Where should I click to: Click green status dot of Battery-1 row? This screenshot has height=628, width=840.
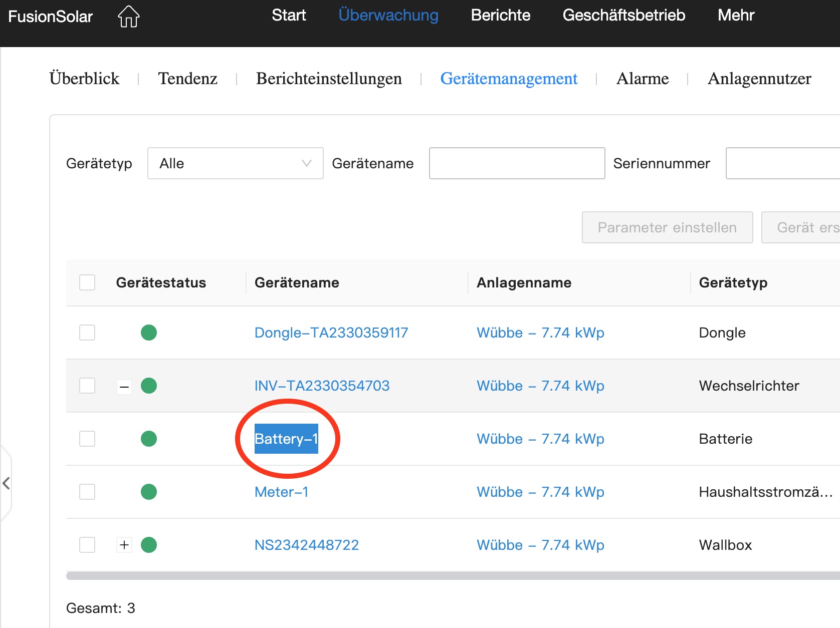[149, 439]
